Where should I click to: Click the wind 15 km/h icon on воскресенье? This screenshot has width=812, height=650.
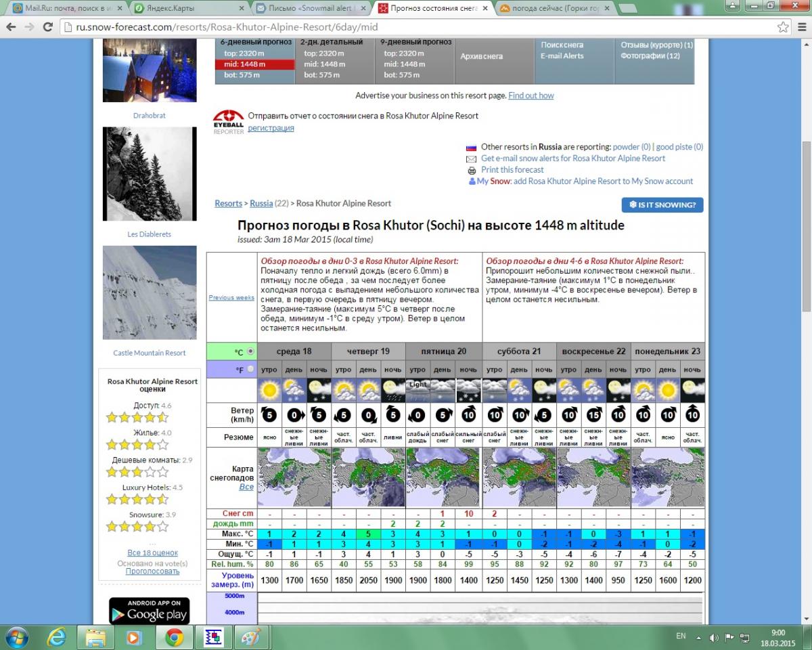pyautogui.click(x=593, y=415)
